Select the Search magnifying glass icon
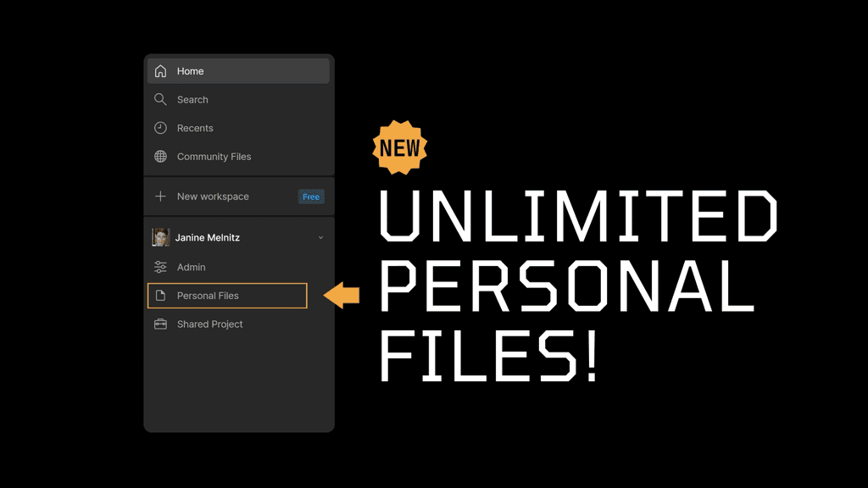The height and width of the screenshot is (488, 868). (x=161, y=99)
